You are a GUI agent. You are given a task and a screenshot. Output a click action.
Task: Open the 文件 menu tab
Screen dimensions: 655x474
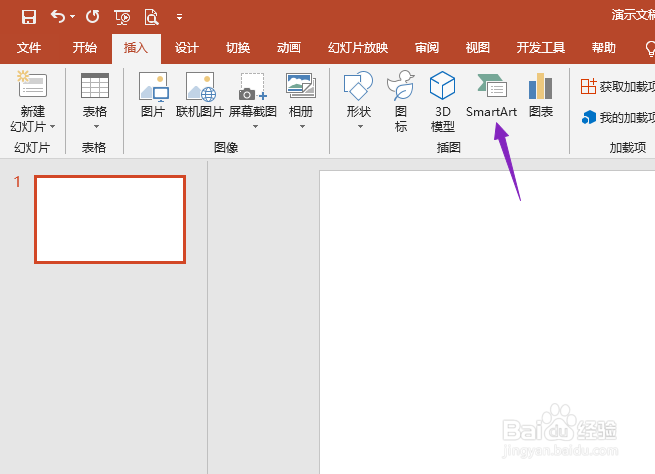coord(29,48)
